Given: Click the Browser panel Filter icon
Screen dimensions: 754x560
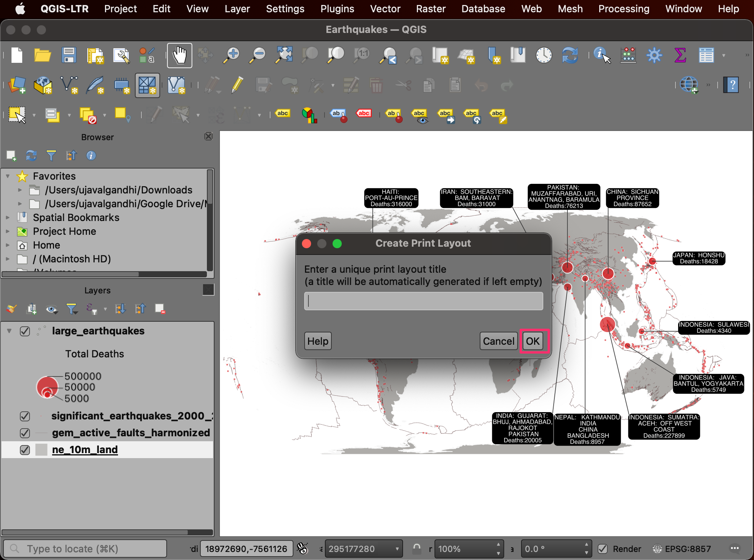Looking at the screenshot, I should tap(51, 156).
